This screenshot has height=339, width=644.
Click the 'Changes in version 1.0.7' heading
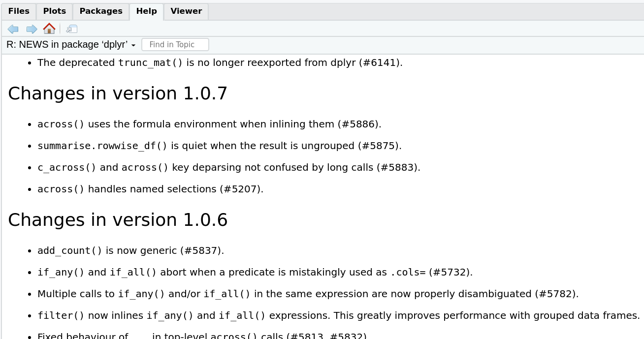tap(118, 93)
